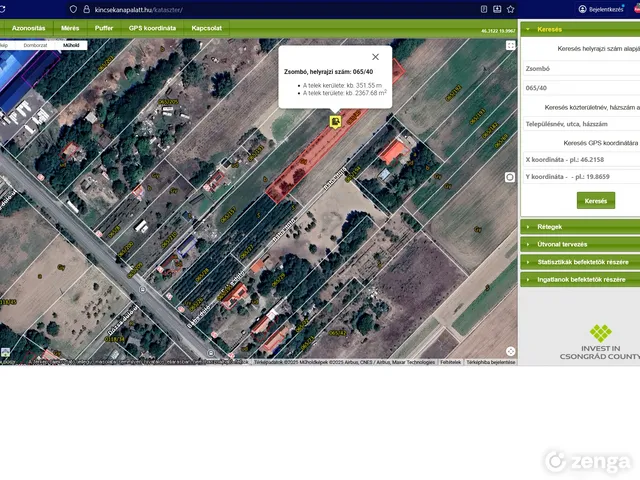Close the Zsombó parcel info popup
This screenshot has height=480, width=640.
pos(375,57)
